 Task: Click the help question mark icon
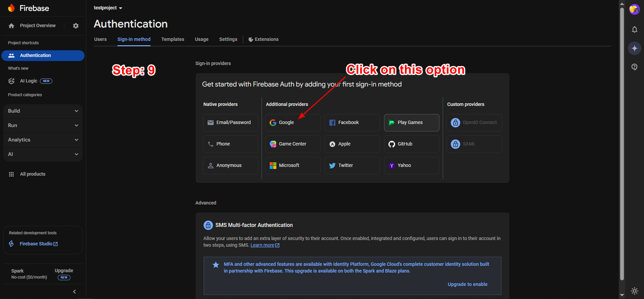point(634,67)
